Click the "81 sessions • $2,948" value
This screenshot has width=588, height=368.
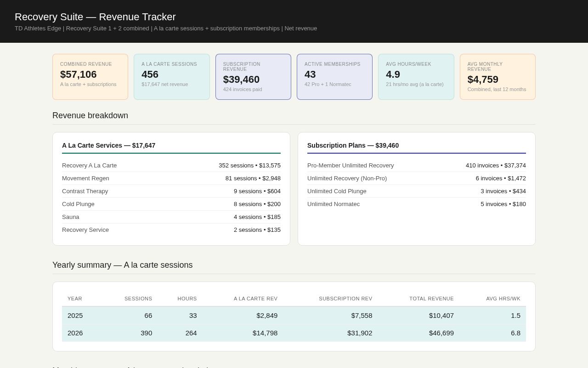tap(253, 178)
